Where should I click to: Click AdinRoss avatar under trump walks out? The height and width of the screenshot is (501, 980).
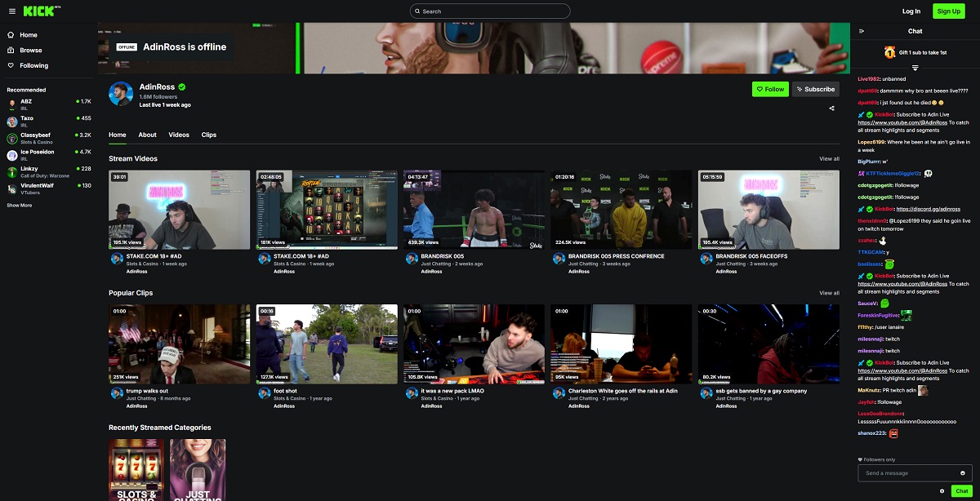point(116,393)
